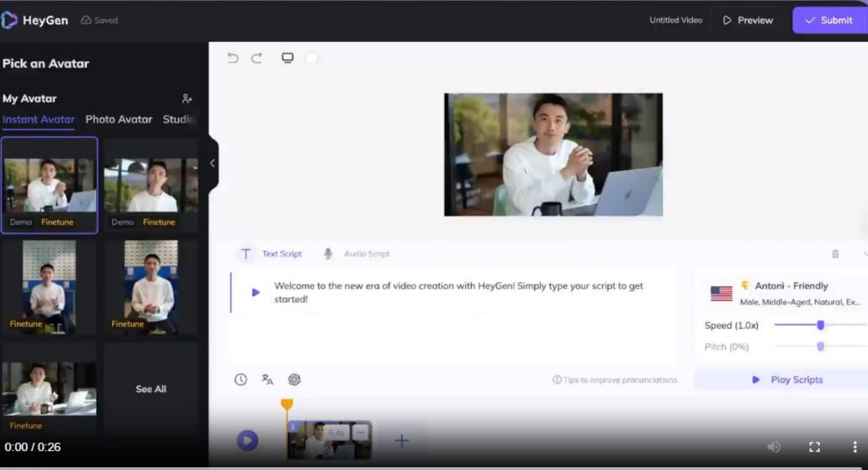The width and height of the screenshot is (868, 470).
Task: Delete the script with trash icon
Action: [835, 254]
